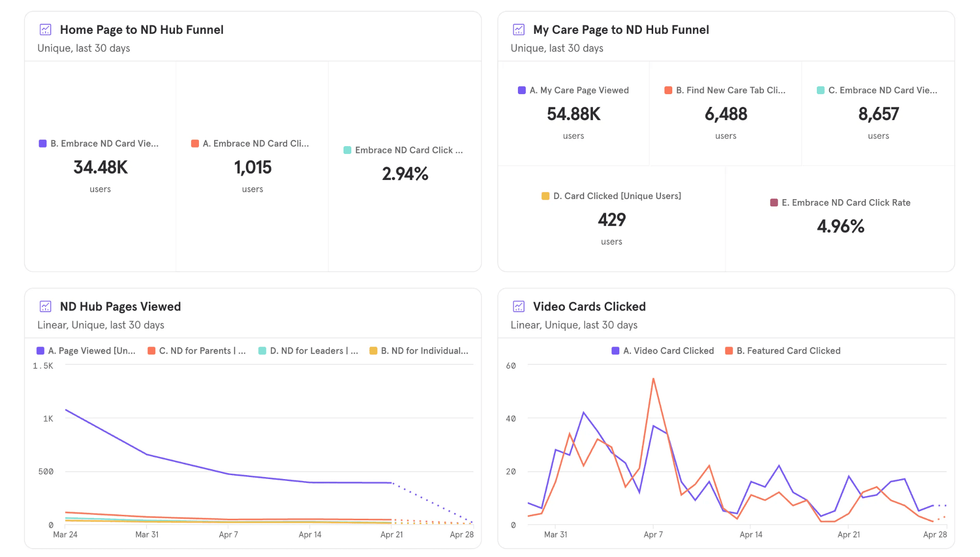Toggle the C. ND for Parents legend series

click(202, 351)
